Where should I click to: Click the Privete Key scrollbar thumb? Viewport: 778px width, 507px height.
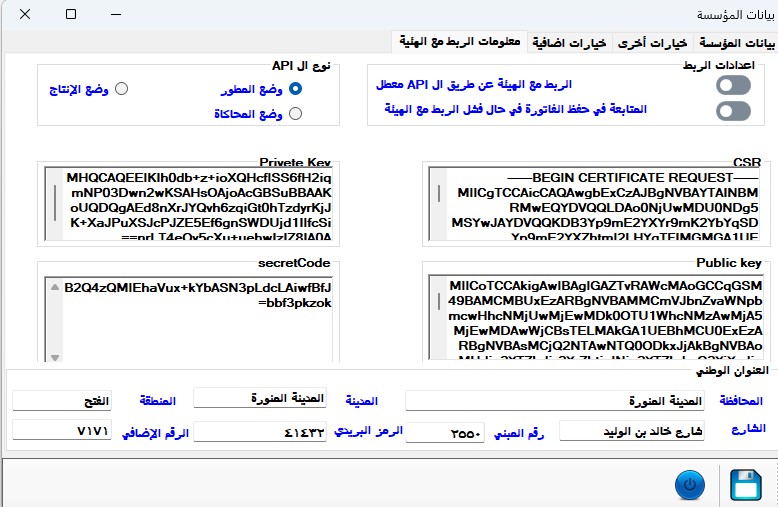(55, 202)
